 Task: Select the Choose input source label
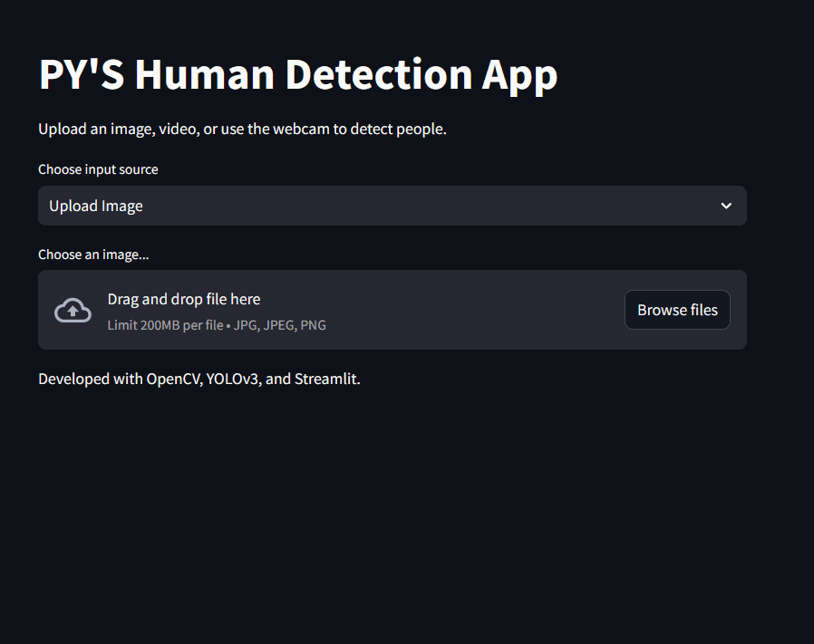point(98,169)
